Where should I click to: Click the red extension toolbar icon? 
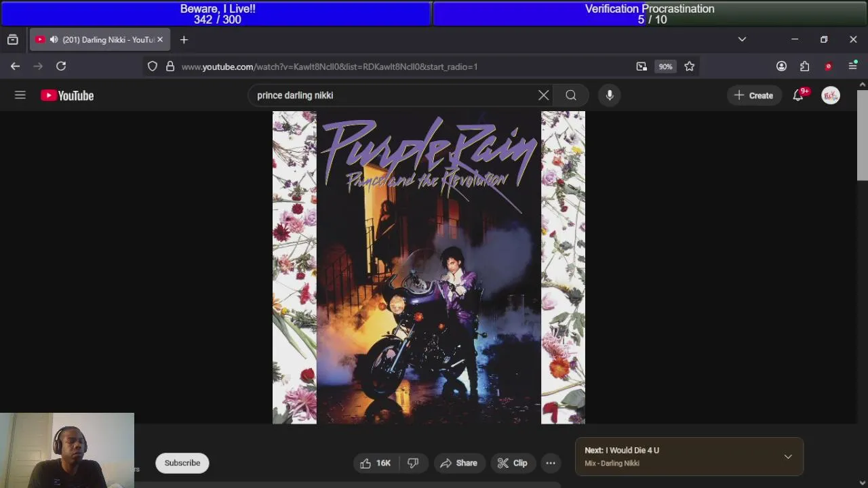pyautogui.click(x=828, y=66)
